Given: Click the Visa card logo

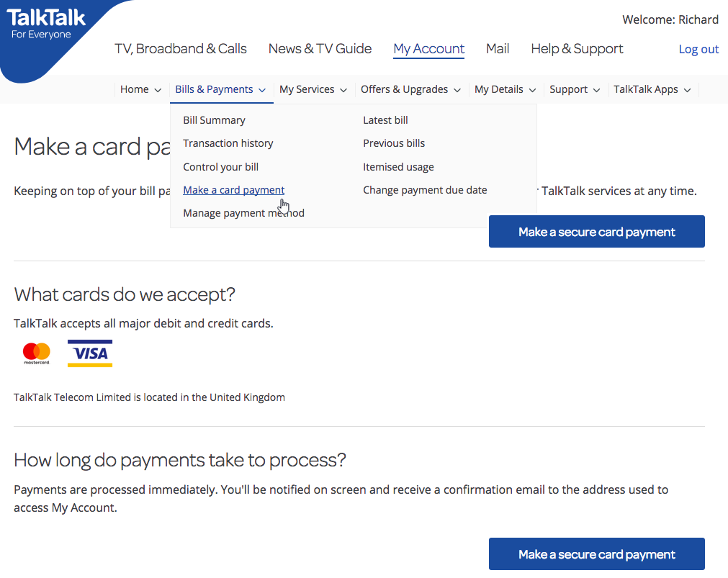Looking at the screenshot, I should [x=90, y=353].
